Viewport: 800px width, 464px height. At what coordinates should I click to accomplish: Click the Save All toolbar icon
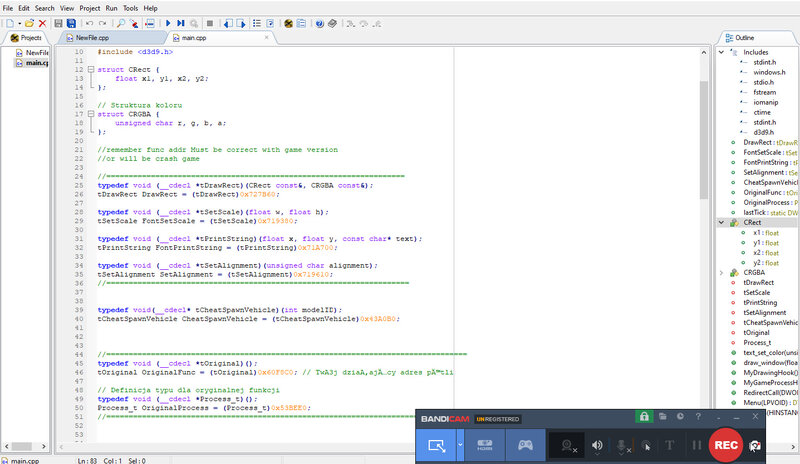(x=71, y=22)
